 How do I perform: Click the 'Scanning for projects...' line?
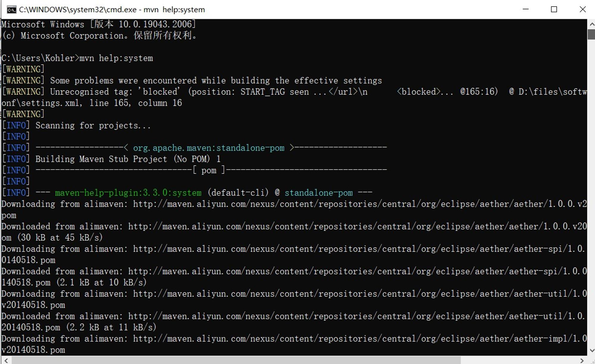click(93, 125)
